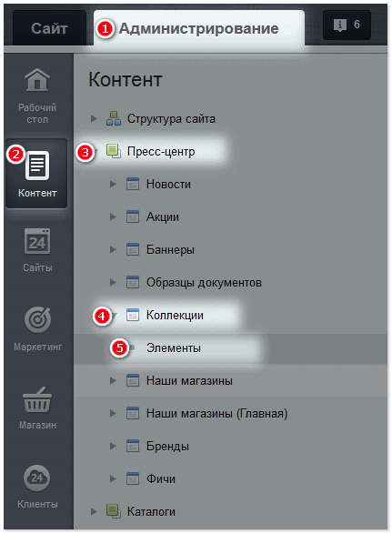Open Образцы документов tree label

[x=204, y=283]
